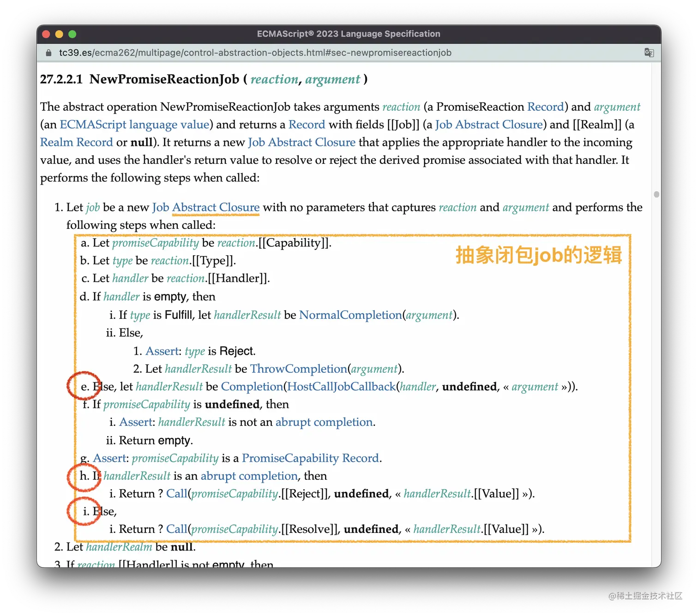Follow the NormalCompletion link
Screen dimensions: 698x616
pyautogui.click(x=351, y=315)
